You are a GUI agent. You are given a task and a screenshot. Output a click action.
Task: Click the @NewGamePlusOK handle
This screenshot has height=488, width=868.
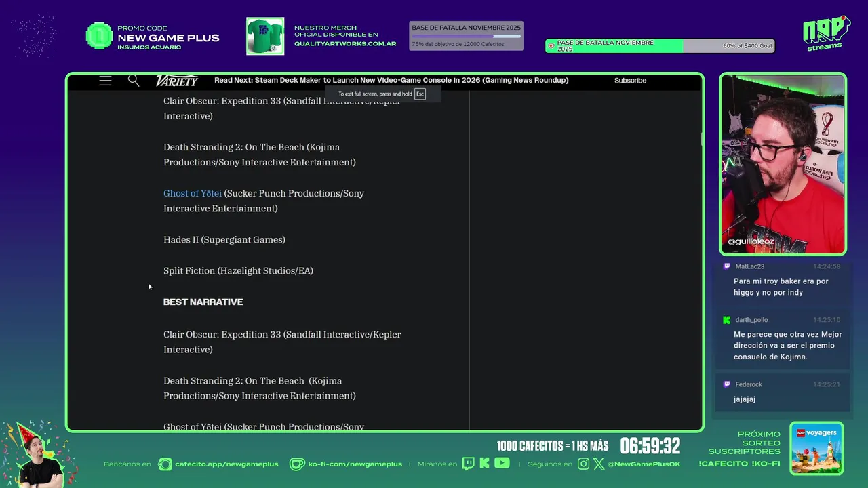pos(644,464)
